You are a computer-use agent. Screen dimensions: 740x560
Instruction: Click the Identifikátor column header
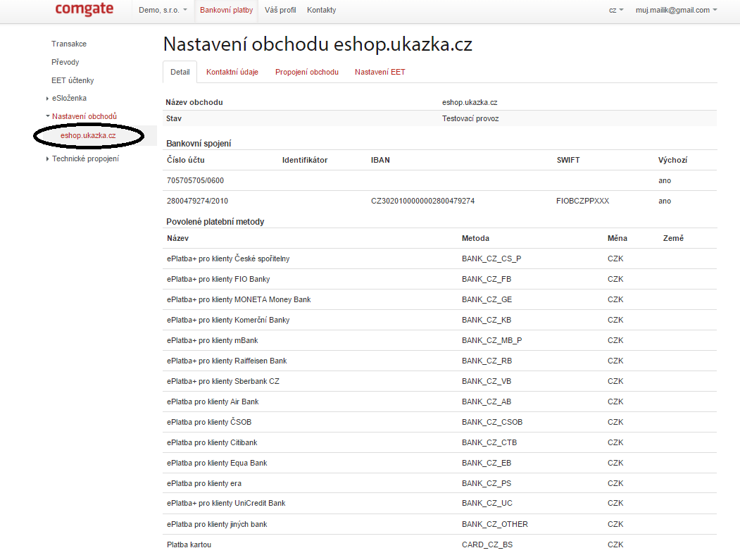(305, 160)
